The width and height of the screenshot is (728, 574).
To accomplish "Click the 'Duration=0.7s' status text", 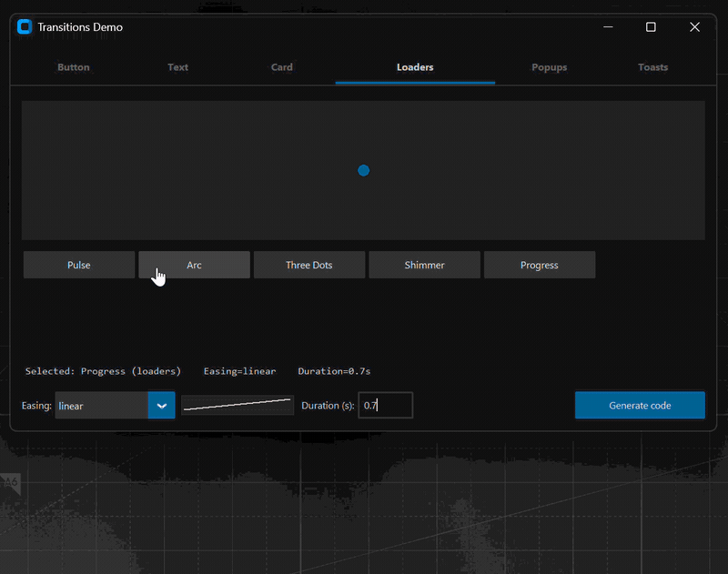I will pyautogui.click(x=334, y=371).
